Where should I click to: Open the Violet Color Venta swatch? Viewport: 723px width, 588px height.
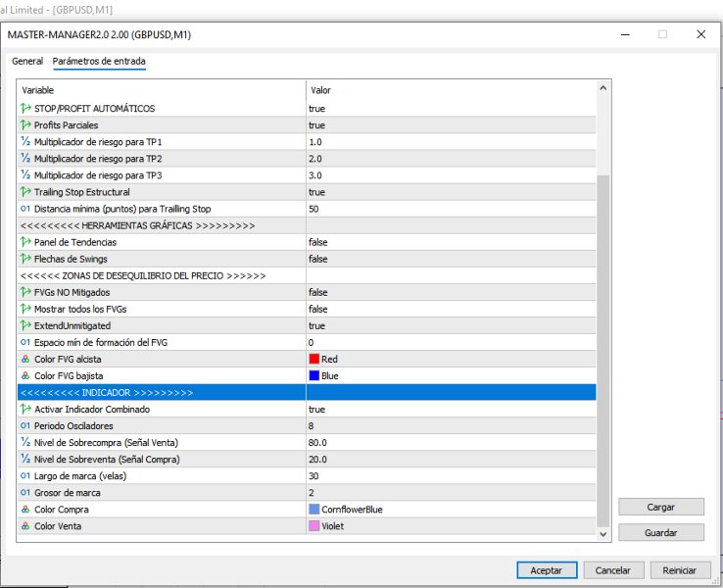(x=314, y=526)
